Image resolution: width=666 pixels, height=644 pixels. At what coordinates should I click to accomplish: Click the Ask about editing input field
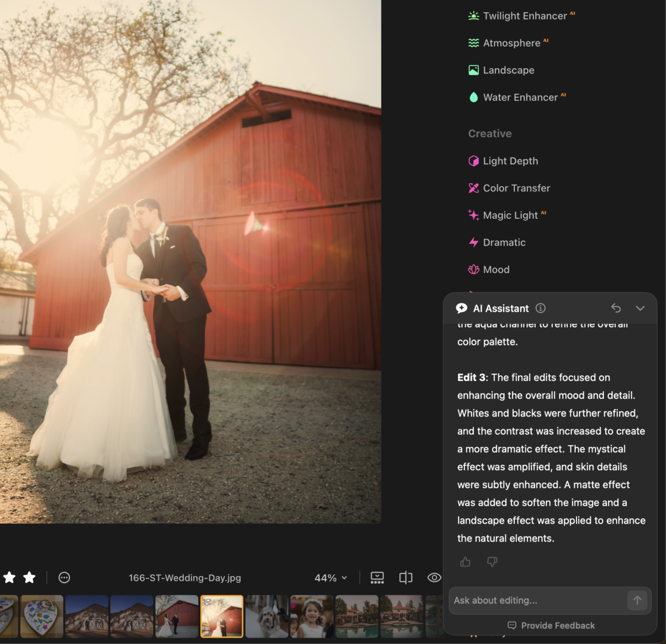(537, 600)
